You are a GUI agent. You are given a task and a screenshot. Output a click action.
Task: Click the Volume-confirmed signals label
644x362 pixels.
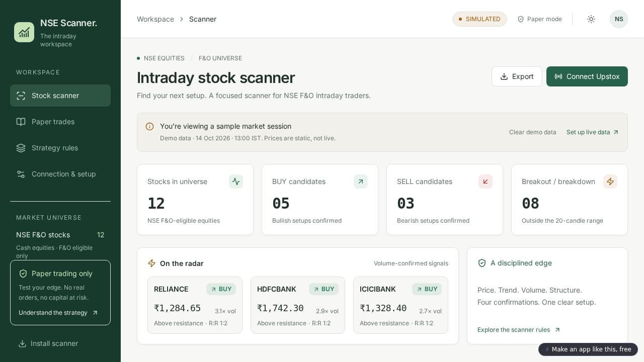(411, 263)
